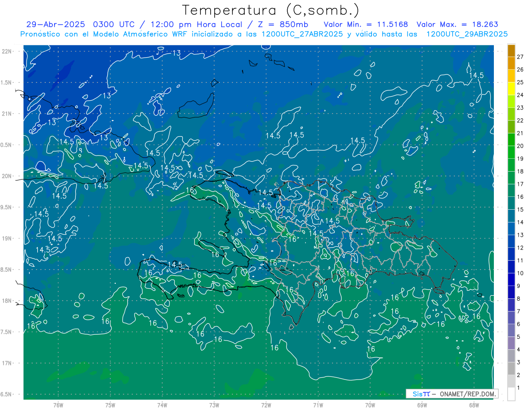532x411 pixels.
Task: Click the 17N latitude axis label
Action: click(7, 363)
